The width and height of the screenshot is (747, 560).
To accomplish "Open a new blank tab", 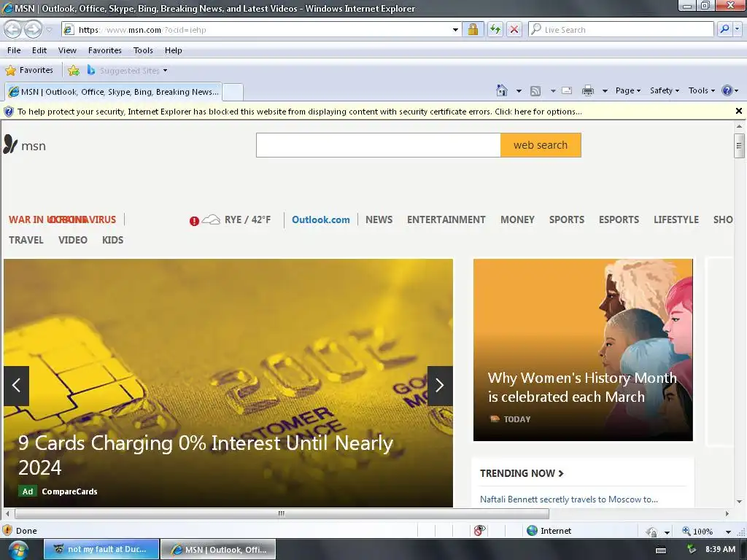I will (233, 92).
